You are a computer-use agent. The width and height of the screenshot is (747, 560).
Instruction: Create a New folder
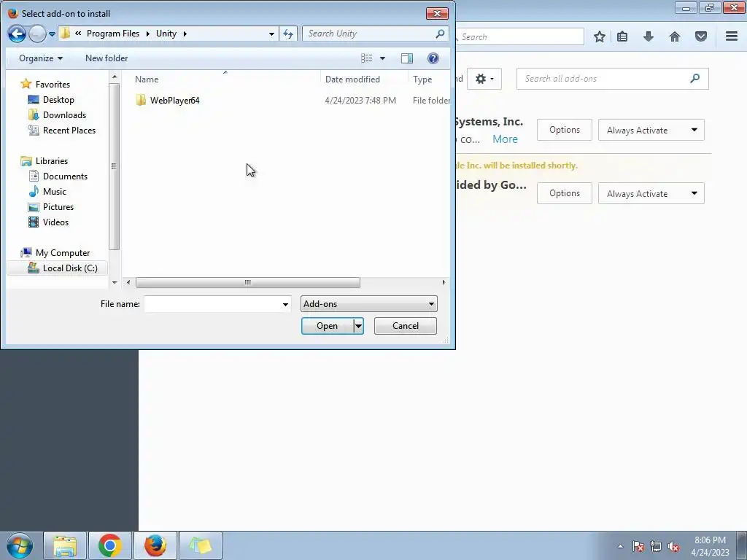107,58
